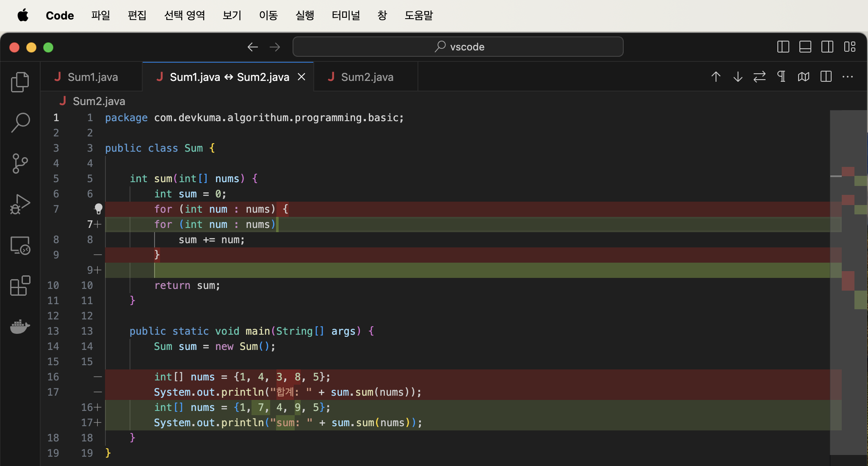Click the 'Sum sum = new Sum();' line
This screenshot has height=466, width=868.
[x=215, y=346]
